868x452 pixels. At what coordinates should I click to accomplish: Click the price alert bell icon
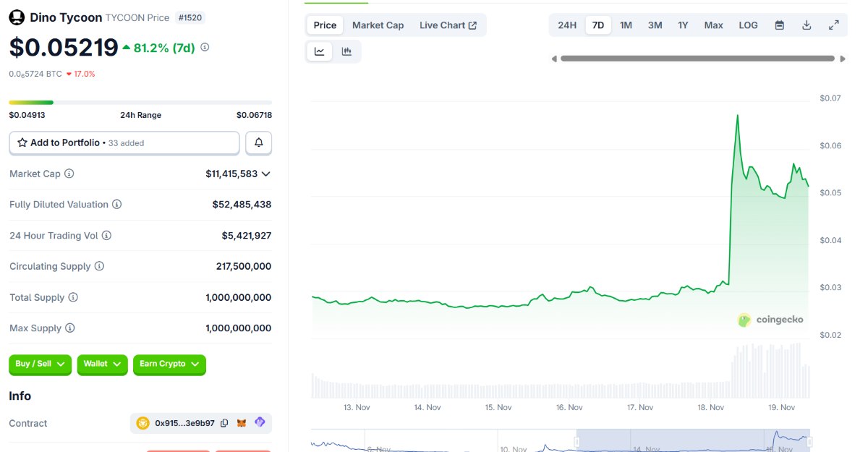tap(259, 143)
